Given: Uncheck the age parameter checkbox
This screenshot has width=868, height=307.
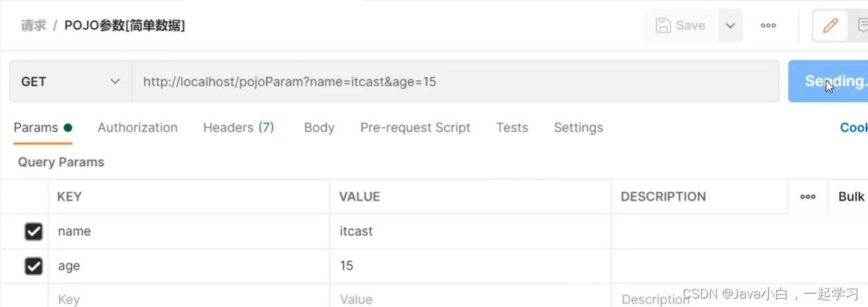Looking at the screenshot, I should coord(33,266).
